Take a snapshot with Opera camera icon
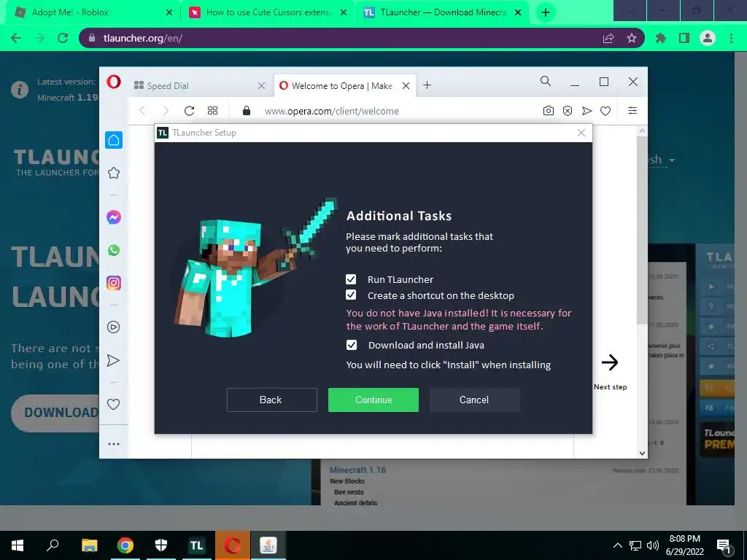The width and height of the screenshot is (747, 560). click(x=549, y=111)
